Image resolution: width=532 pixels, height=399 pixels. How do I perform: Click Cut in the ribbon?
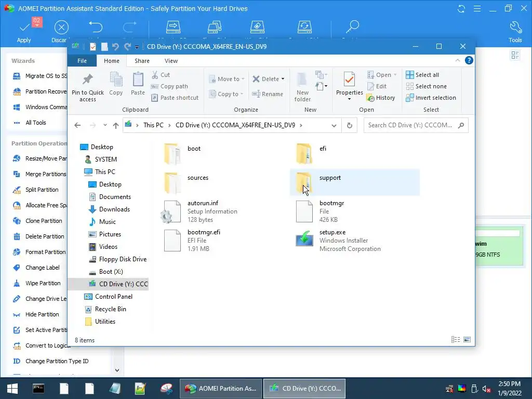(x=161, y=75)
